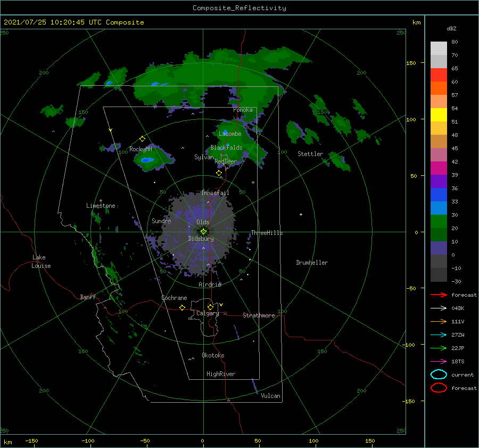Click the Limestone label

pos(101,206)
